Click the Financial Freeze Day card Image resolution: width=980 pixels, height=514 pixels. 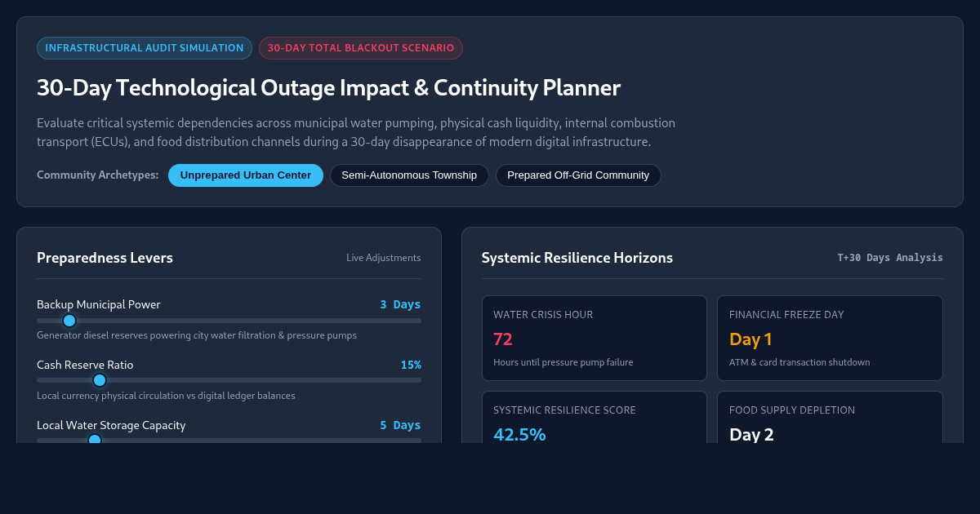(x=830, y=338)
